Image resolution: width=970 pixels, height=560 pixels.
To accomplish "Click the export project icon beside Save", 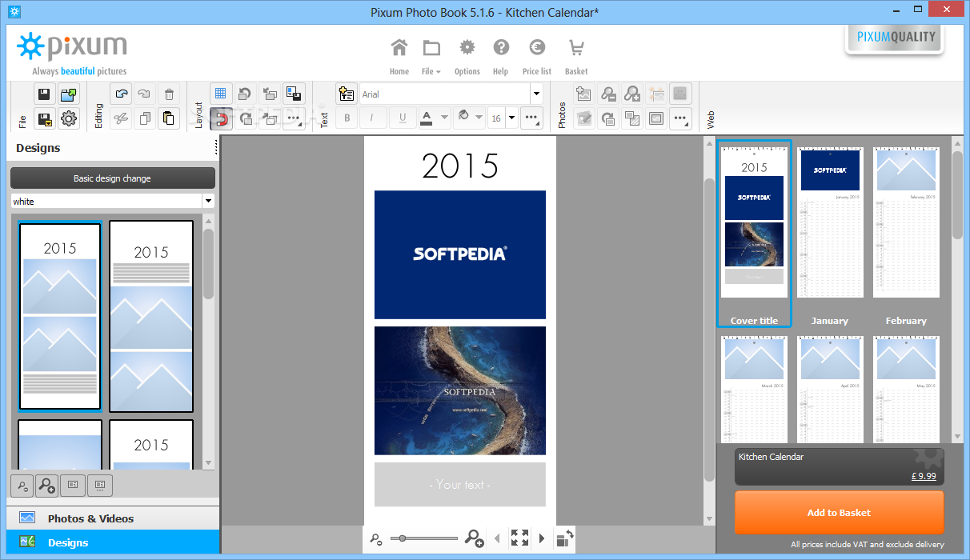I will [x=69, y=94].
